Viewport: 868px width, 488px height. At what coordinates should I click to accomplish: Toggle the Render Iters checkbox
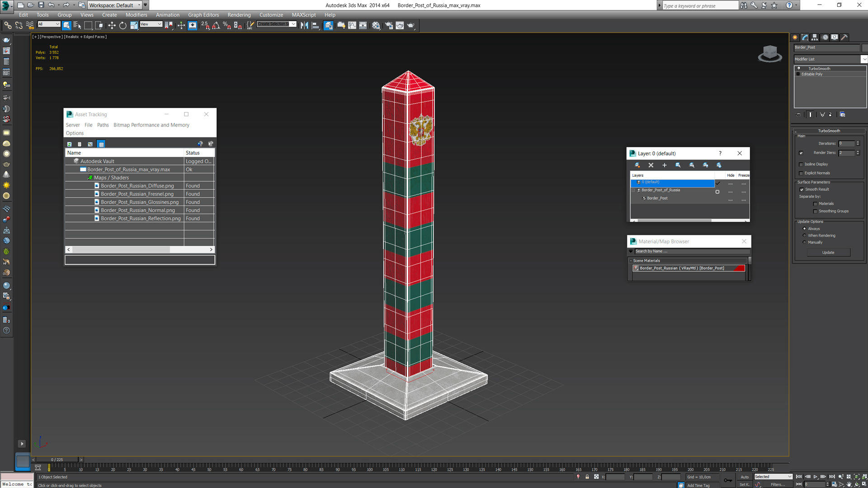coord(801,153)
